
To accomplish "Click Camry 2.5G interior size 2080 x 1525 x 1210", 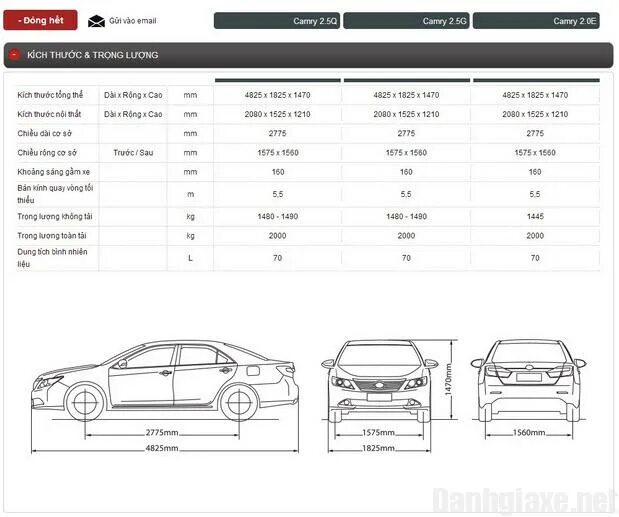I will [406, 114].
